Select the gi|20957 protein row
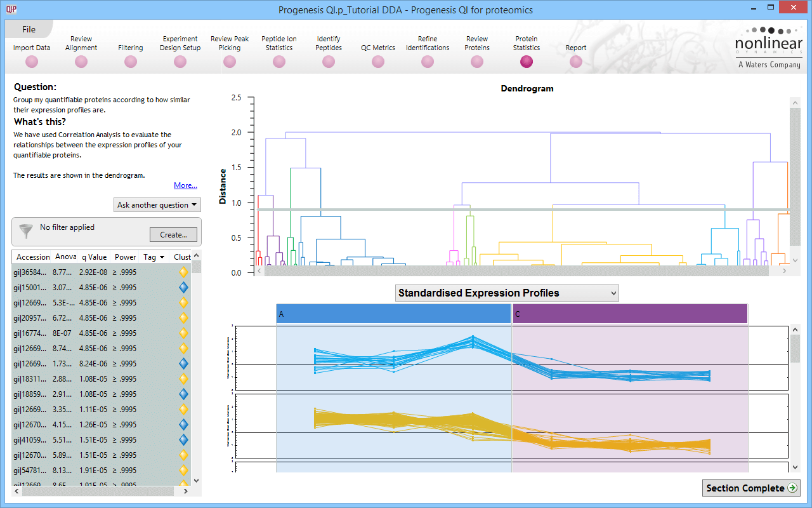 pos(101,318)
